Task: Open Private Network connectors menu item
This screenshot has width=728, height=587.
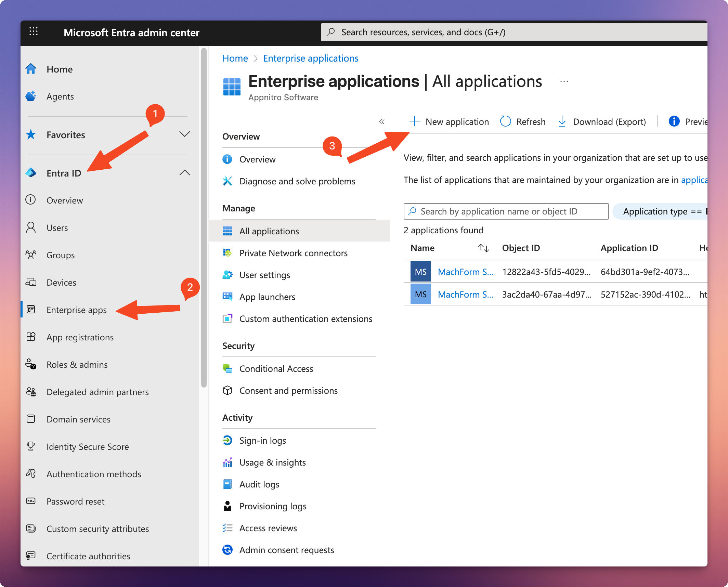Action: click(293, 253)
